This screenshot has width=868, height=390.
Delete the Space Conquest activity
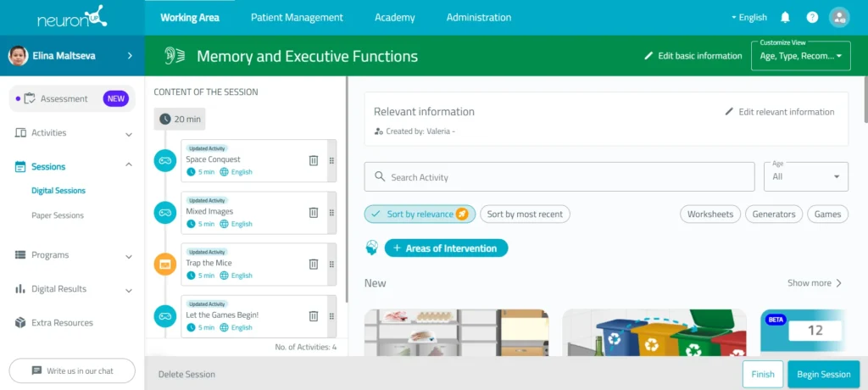pyautogui.click(x=314, y=160)
